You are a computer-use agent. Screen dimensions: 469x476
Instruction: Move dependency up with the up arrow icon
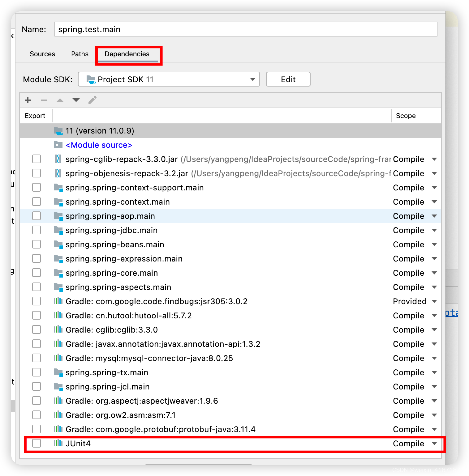[60, 100]
